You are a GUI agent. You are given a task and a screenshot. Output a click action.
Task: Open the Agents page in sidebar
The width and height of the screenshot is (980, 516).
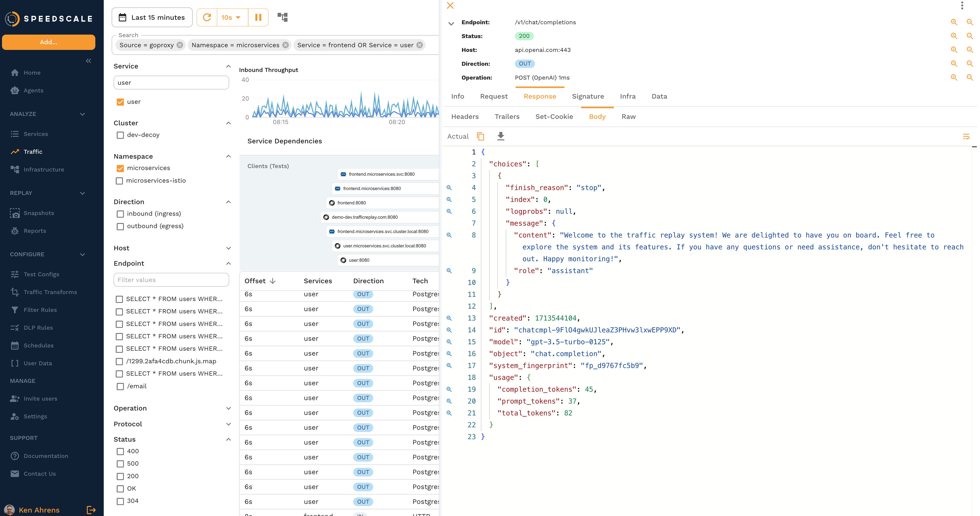[x=34, y=90]
